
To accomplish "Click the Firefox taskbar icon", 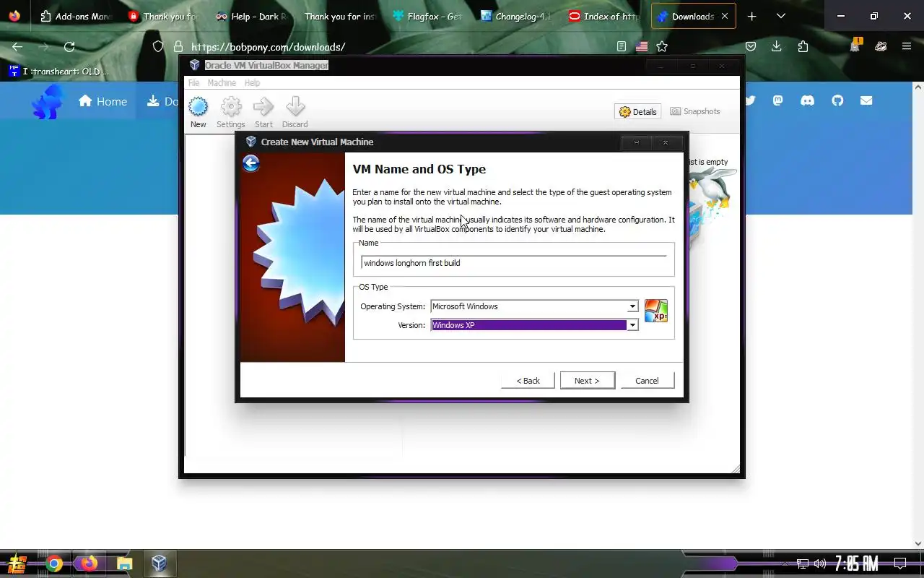I will (89, 564).
